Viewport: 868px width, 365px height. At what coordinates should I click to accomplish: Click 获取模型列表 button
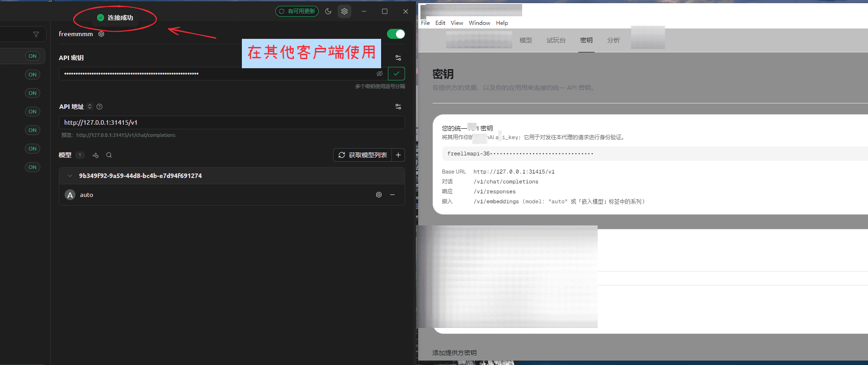(362, 155)
